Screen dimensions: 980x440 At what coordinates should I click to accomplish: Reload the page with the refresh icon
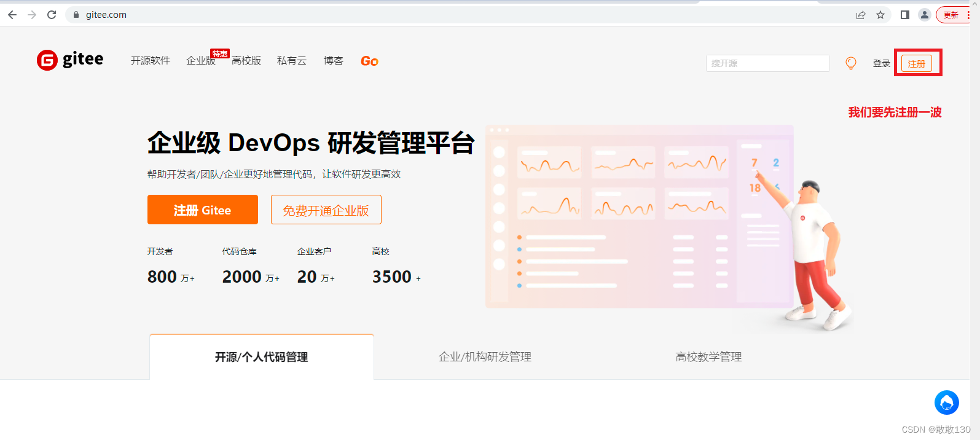pos(52,15)
